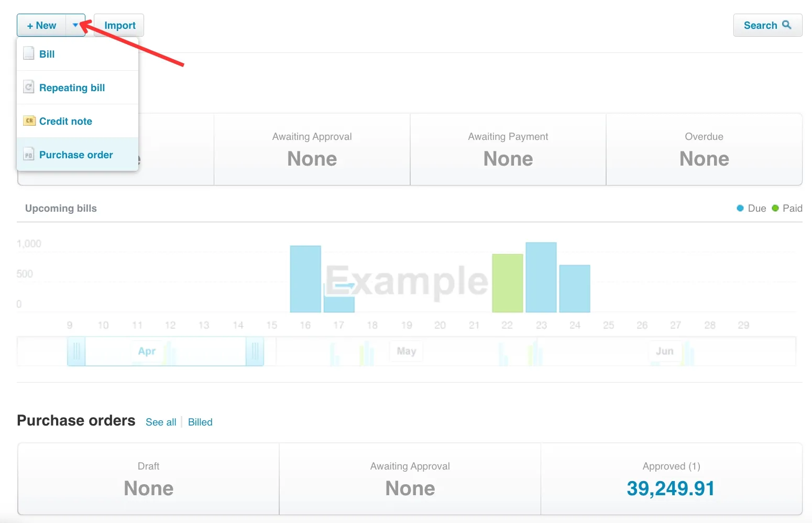Click the right range slider handle
This screenshot has height=523, width=812.
pos(255,351)
